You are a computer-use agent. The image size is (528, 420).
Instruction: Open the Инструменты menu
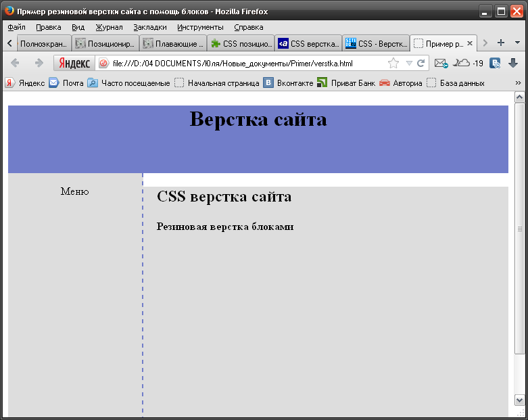(200, 27)
